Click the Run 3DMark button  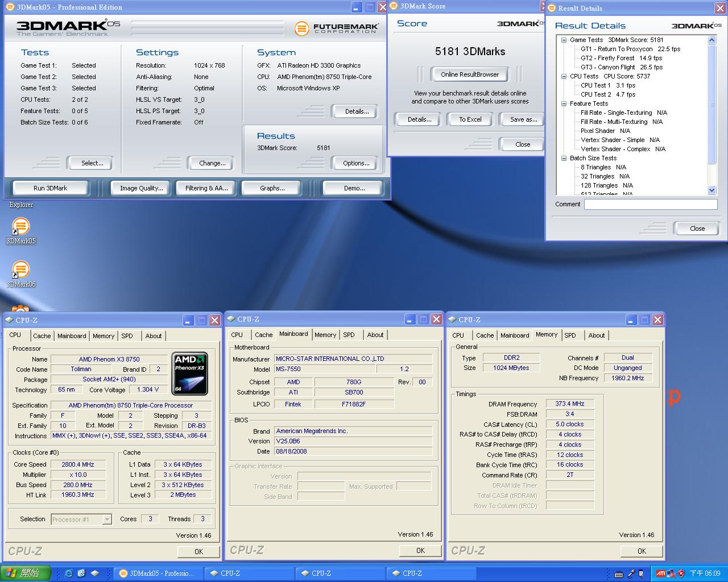(x=50, y=188)
